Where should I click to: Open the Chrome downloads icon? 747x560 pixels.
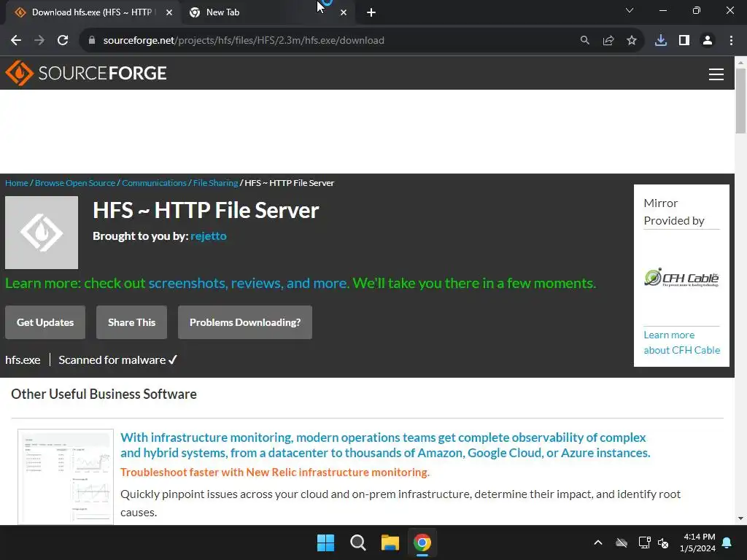point(661,41)
